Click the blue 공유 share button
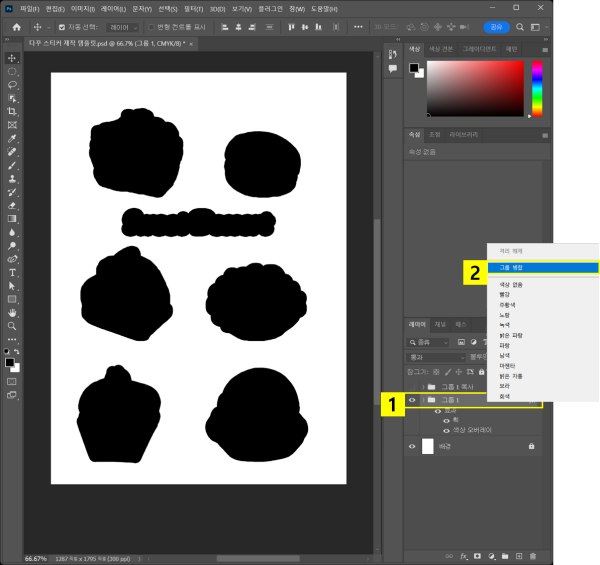 pyautogui.click(x=496, y=27)
